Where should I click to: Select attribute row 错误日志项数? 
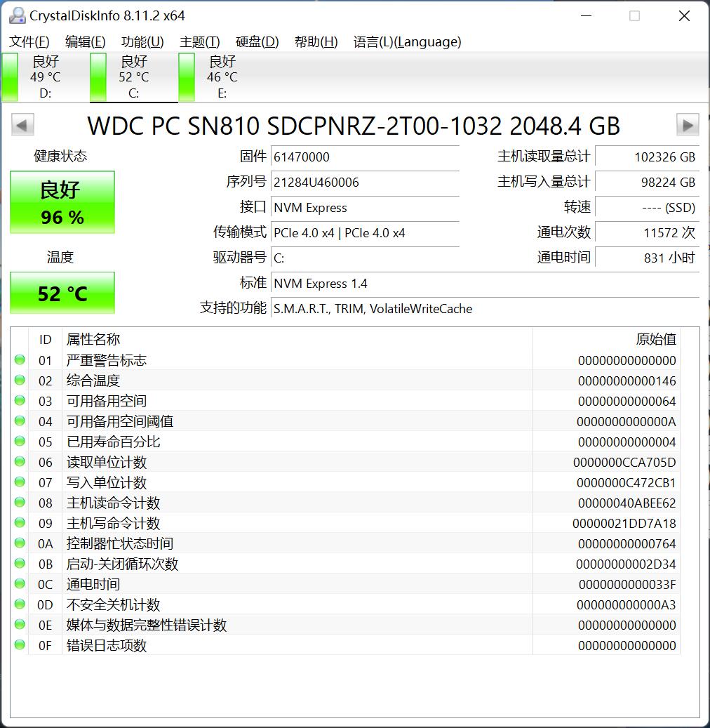[345, 645]
